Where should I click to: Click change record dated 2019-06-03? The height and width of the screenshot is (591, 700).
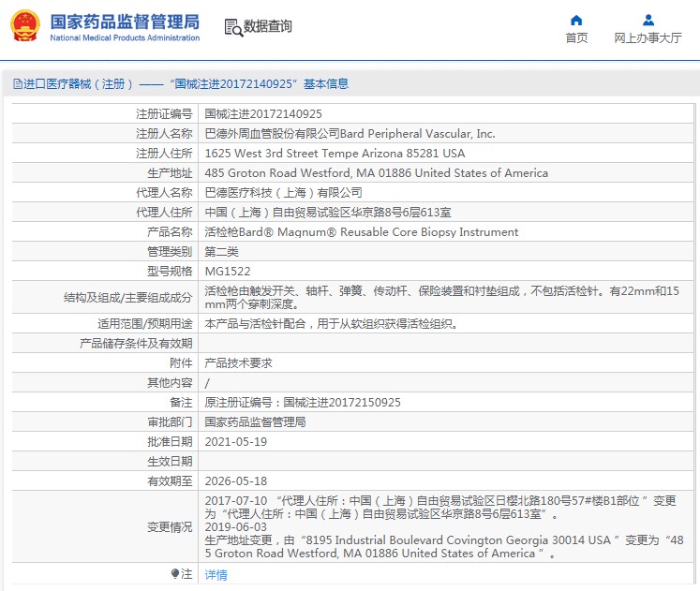[x=444, y=540]
